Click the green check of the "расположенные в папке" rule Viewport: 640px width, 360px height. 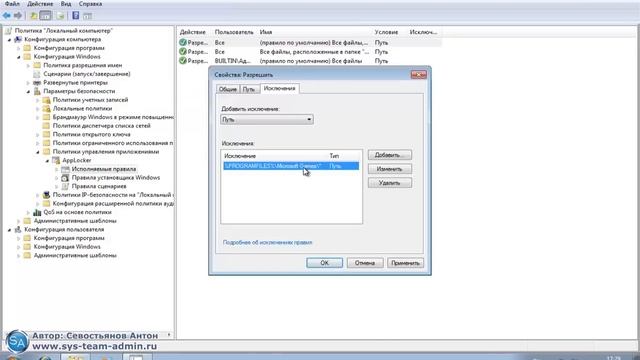[183, 51]
